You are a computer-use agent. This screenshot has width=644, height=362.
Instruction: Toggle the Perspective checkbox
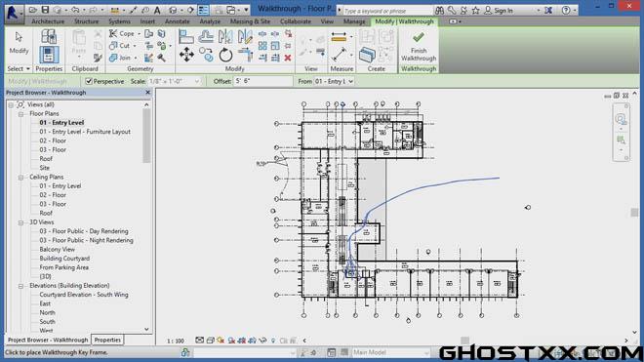[x=89, y=81]
